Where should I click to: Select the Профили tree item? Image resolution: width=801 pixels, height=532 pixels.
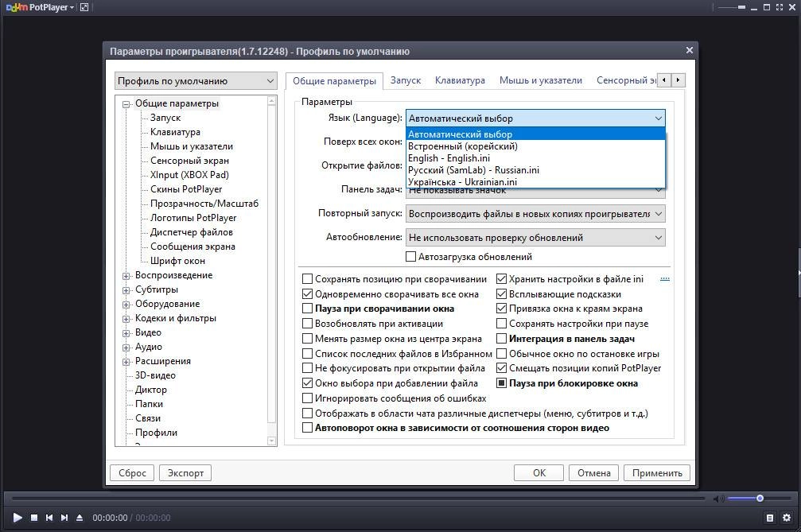156,433
